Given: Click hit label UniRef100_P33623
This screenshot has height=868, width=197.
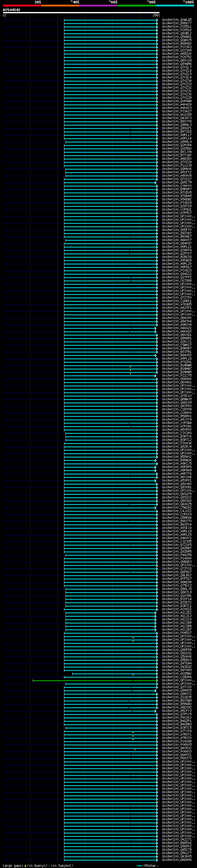Looking at the screenshot, I should (x=177, y=271).
